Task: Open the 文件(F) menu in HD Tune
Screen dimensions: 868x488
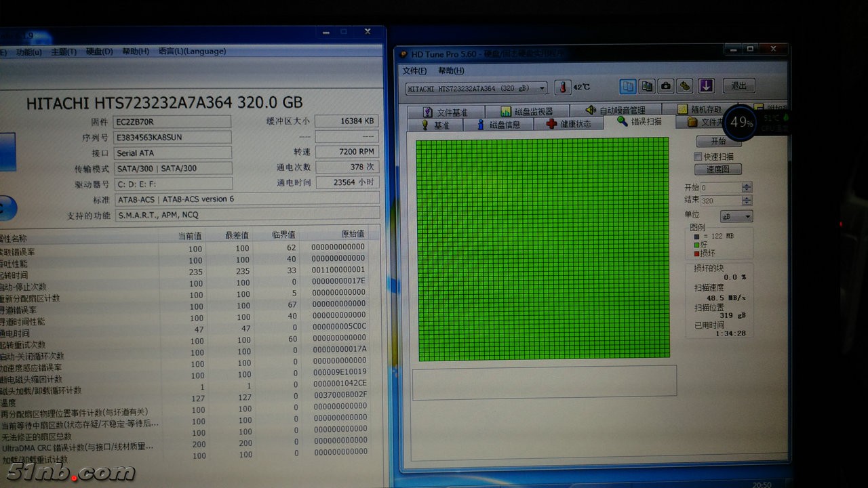Action: click(x=414, y=70)
